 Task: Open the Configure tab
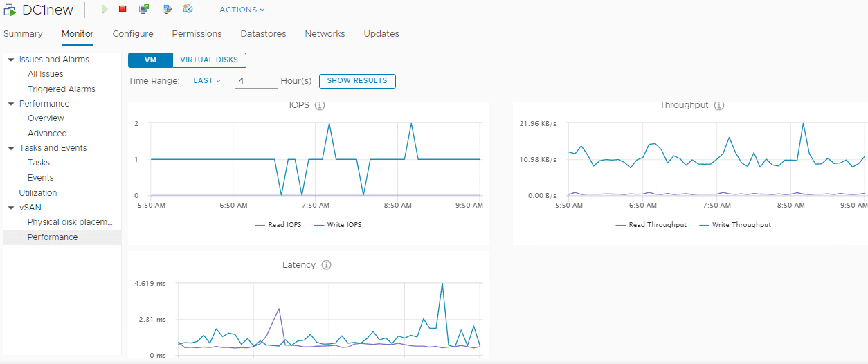point(133,33)
